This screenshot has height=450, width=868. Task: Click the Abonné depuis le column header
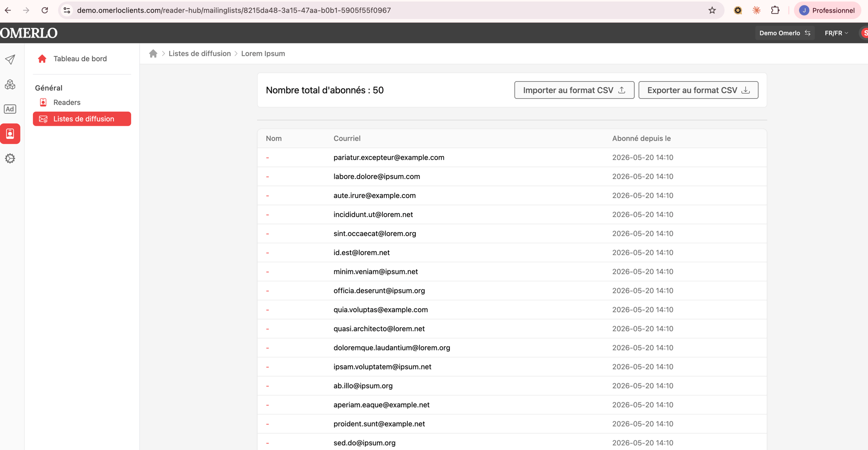641,138
